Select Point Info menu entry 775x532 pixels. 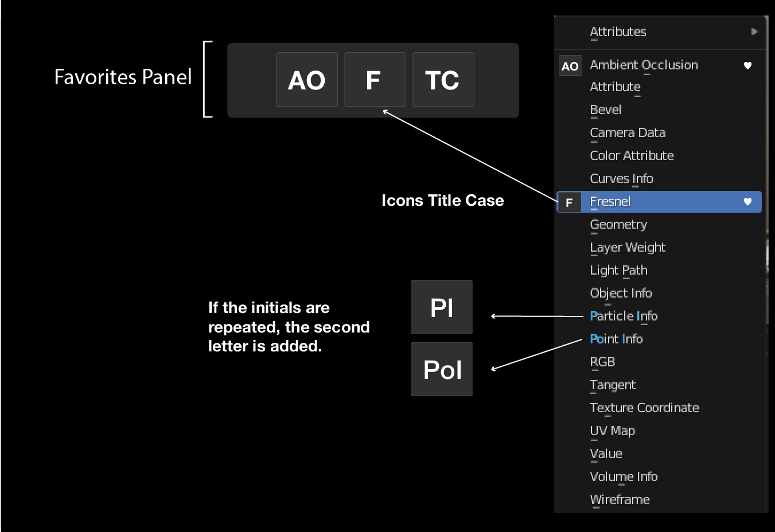[660, 339]
